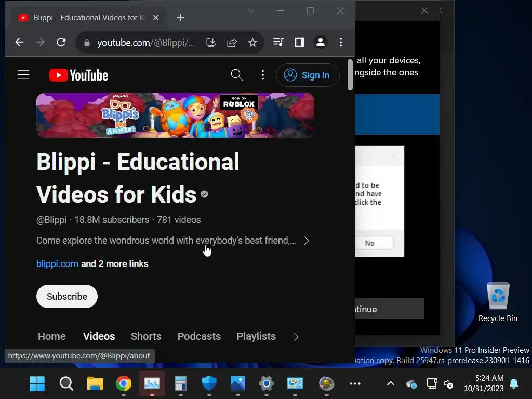Screen dimensions: 532x399
Task: Click Blippi's Playground Roblox channel banner
Action: [x=175, y=115]
